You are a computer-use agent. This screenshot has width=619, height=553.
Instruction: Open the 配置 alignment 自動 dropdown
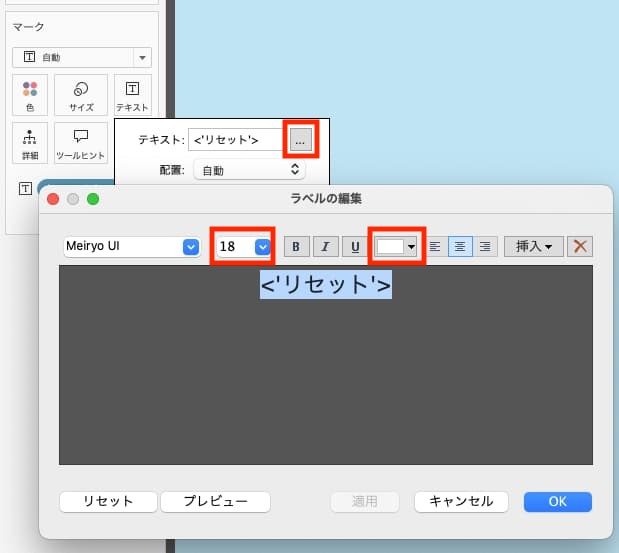click(248, 171)
